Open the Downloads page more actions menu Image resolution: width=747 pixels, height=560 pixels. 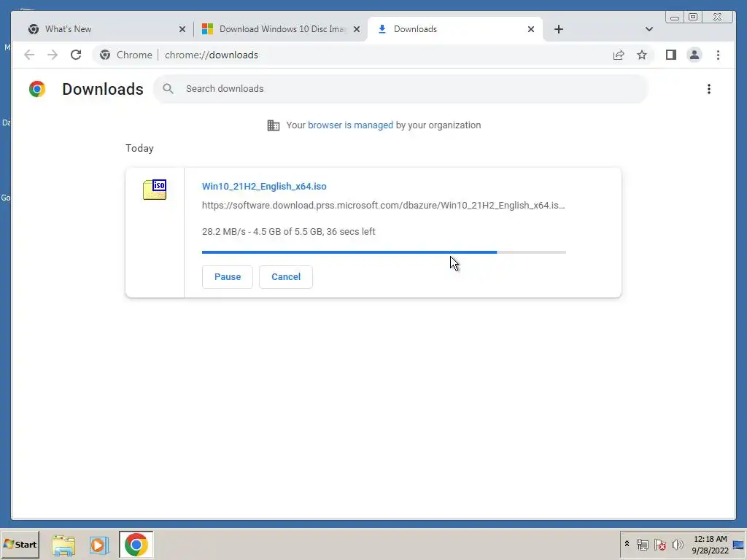click(709, 89)
